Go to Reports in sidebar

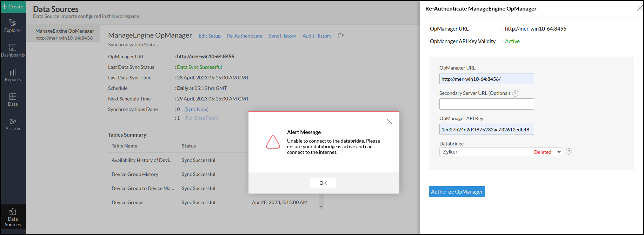tap(13, 75)
